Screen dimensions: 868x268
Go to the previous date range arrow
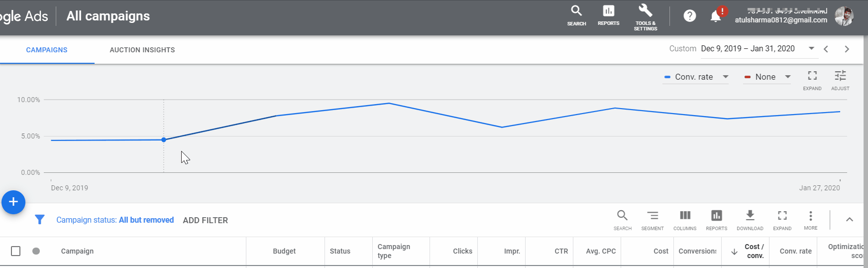tap(826, 49)
